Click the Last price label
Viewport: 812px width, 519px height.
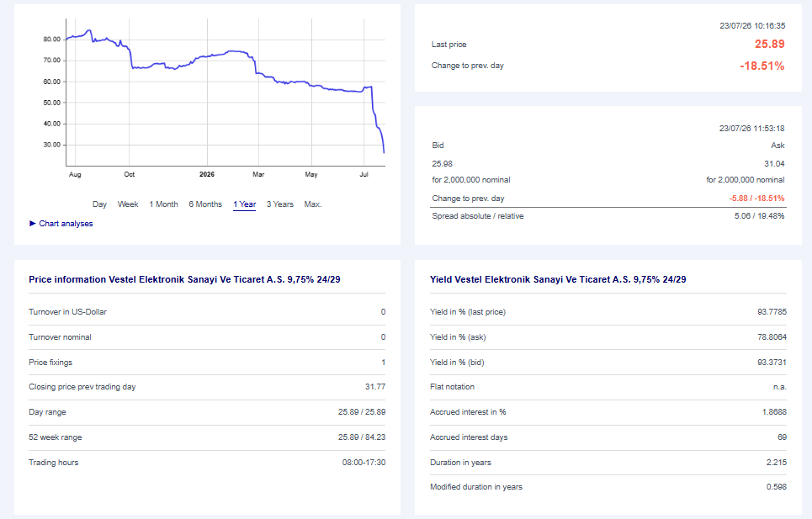(449, 45)
